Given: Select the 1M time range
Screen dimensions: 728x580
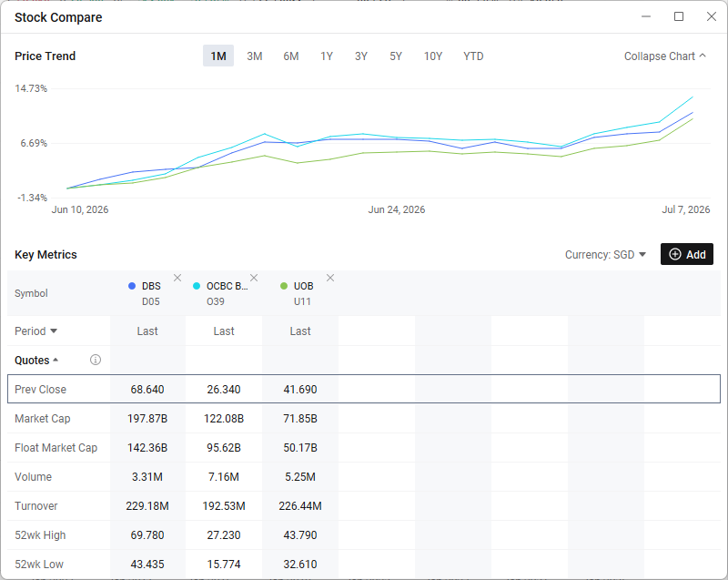Looking at the screenshot, I should [218, 56].
